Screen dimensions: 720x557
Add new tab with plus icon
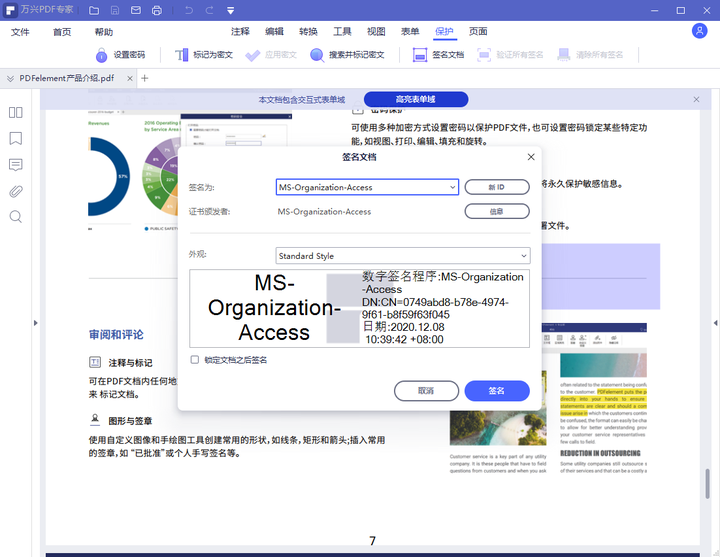click(x=145, y=78)
